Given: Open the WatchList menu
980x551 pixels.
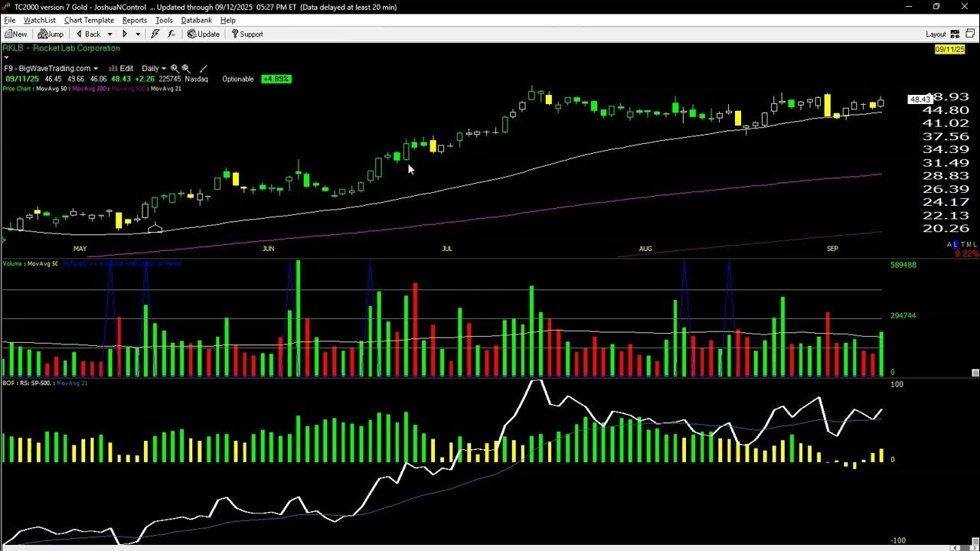Looking at the screenshot, I should pyautogui.click(x=40, y=20).
